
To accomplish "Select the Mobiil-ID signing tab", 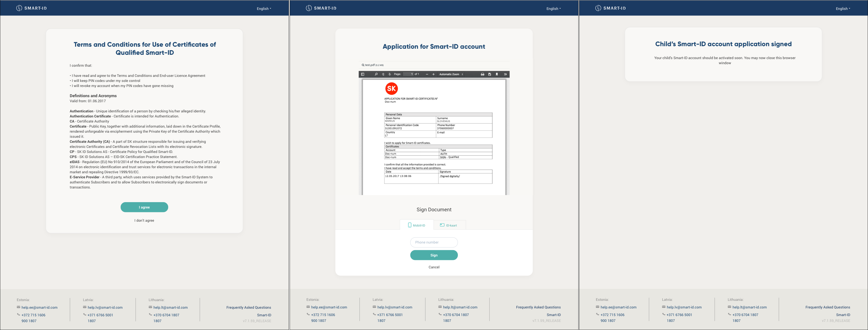I will (x=416, y=225).
